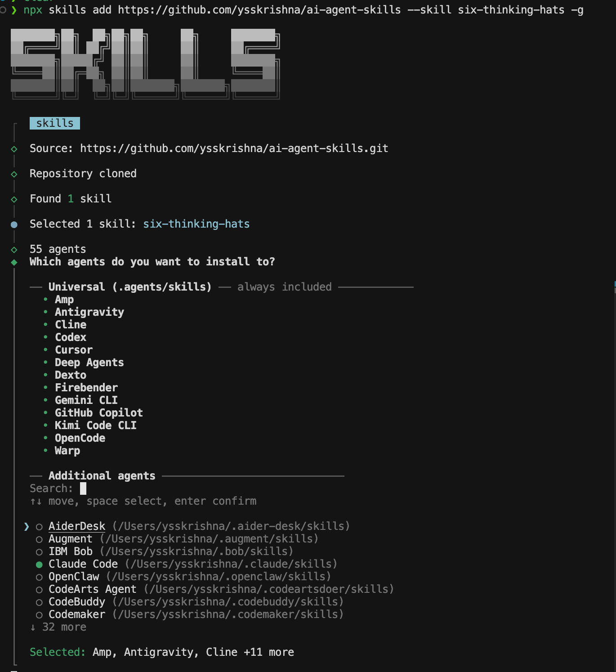The width and height of the screenshot is (616, 672).
Task: Toggle the OpenClaw agent radio circle
Action: coord(39,577)
